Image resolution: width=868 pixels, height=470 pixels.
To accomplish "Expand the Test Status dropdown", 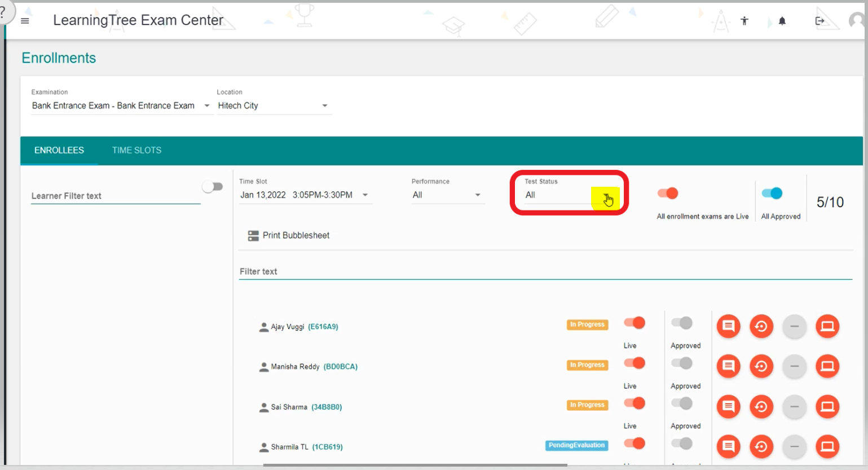I will 607,196.
